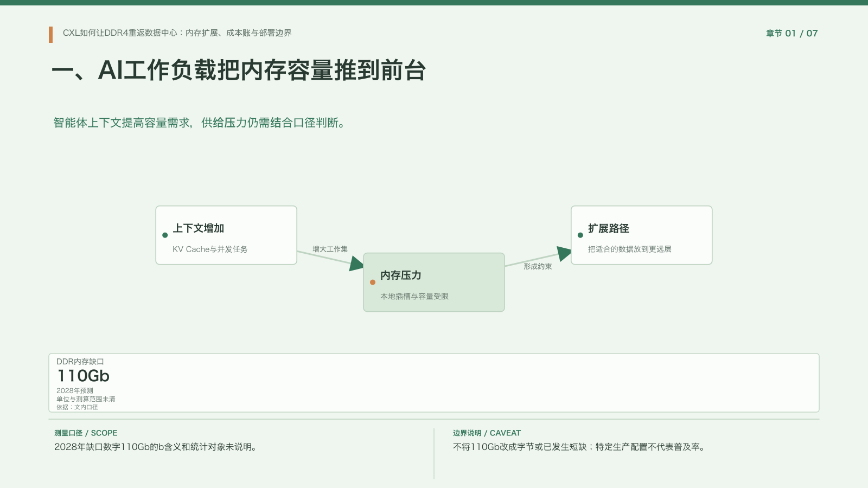Click the green bullet beside 上下文增加

point(165,235)
